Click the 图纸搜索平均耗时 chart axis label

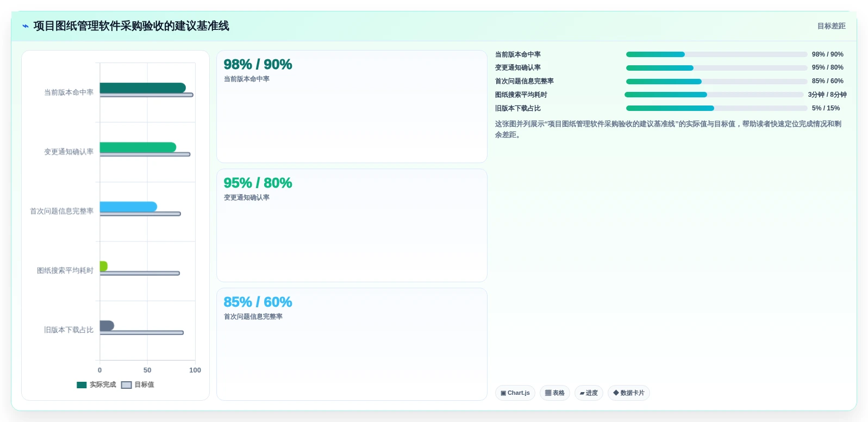65,270
